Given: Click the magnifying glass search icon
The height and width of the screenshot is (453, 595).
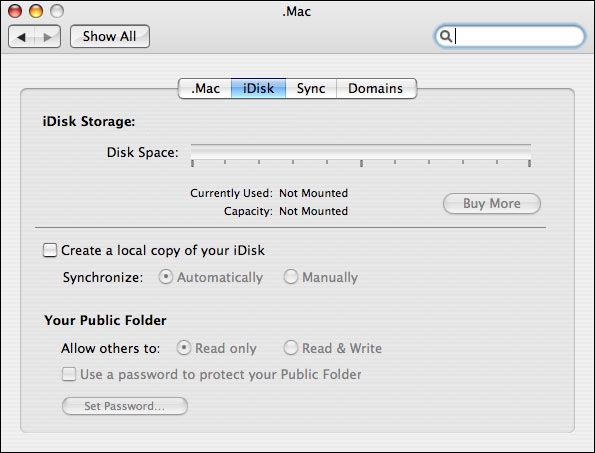Looking at the screenshot, I should pyautogui.click(x=445, y=36).
